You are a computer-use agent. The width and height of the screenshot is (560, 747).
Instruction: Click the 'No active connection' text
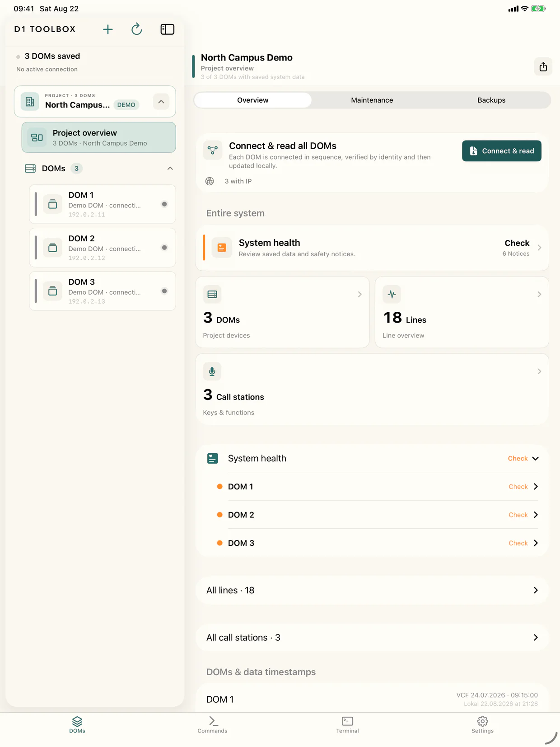[x=47, y=69]
